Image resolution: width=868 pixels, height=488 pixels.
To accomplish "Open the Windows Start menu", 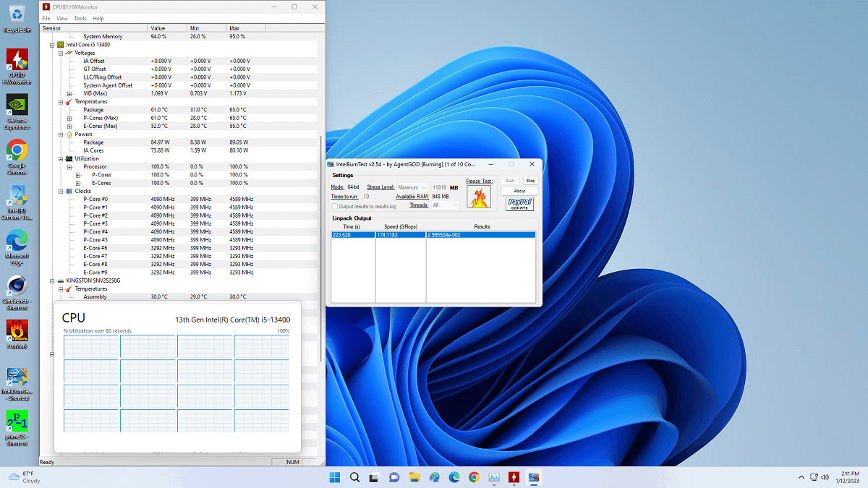I will (x=335, y=477).
